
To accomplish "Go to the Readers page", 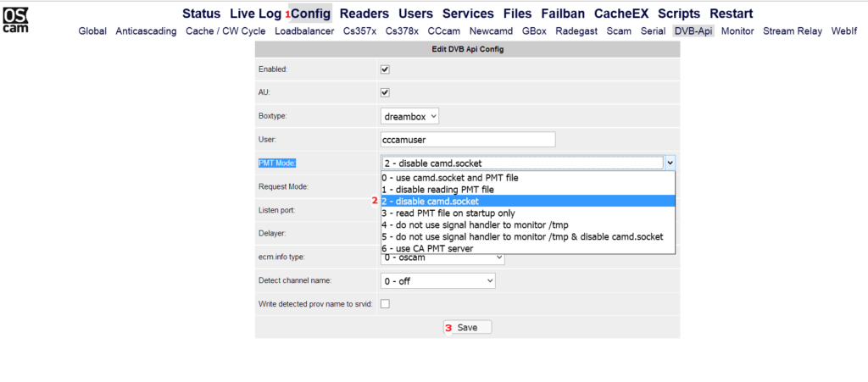I will (364, 14).
